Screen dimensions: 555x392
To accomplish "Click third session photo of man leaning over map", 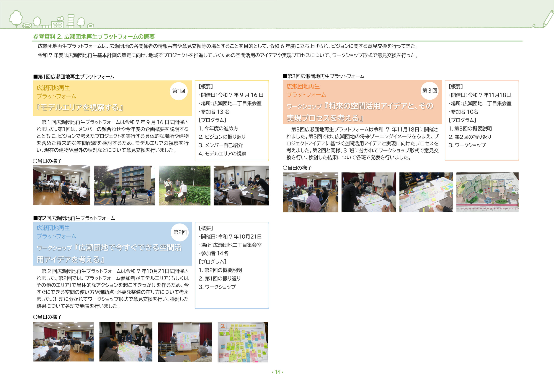I will [369, 192].
